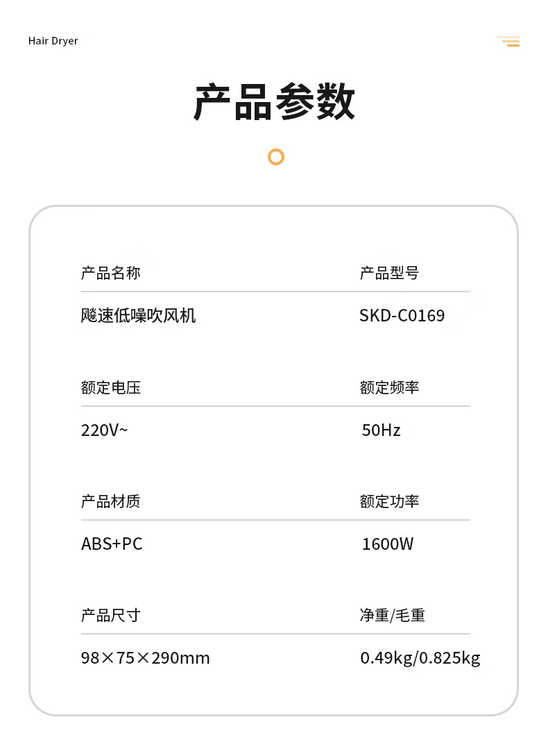Click the orange circle under the title

tap(275, 157)
